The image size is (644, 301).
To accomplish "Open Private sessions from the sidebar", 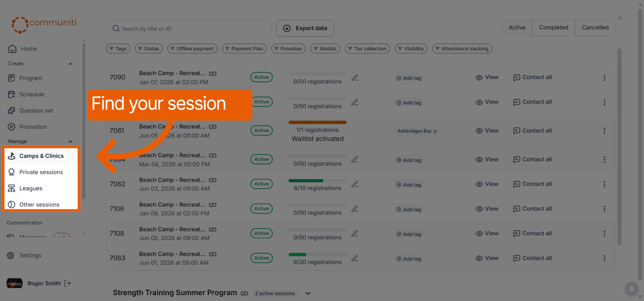I will [41, 172].
